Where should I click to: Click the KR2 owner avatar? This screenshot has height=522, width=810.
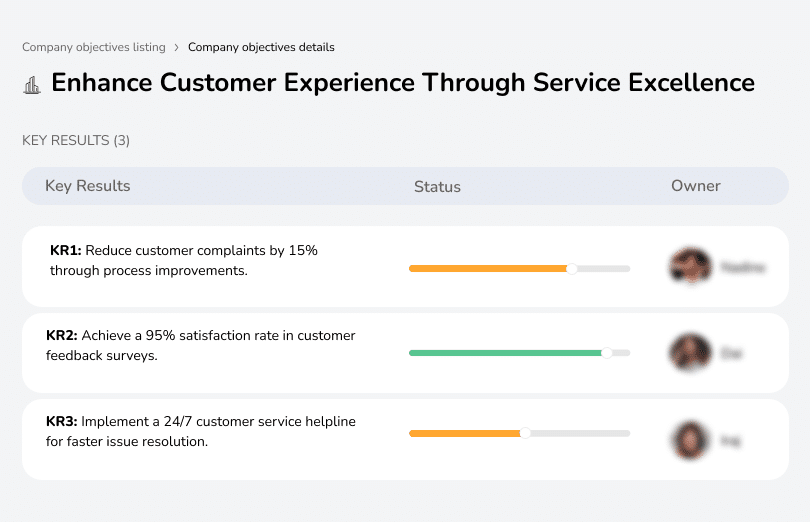click(690, 352)
